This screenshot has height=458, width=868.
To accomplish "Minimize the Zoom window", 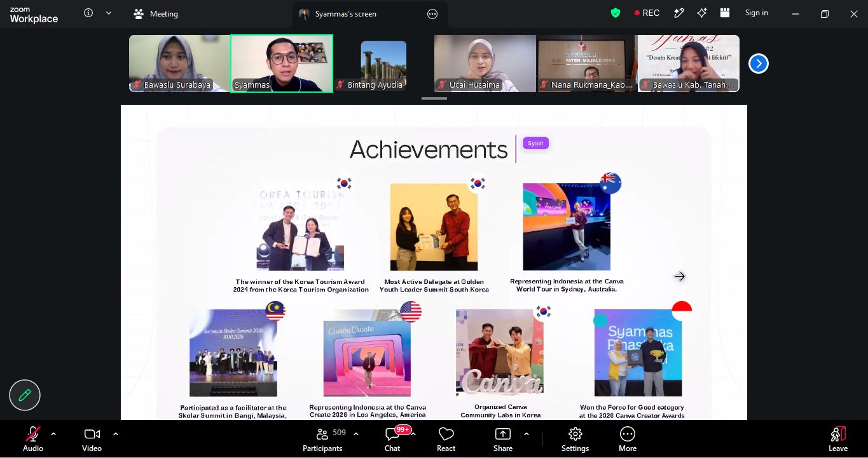I will (x=796, y=13).
